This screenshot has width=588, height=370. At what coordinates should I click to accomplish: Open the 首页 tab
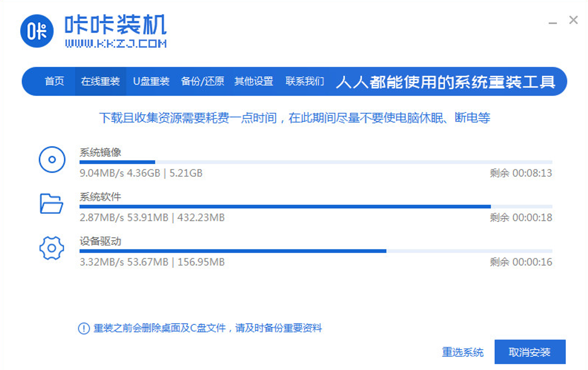(x=54, y=82)
